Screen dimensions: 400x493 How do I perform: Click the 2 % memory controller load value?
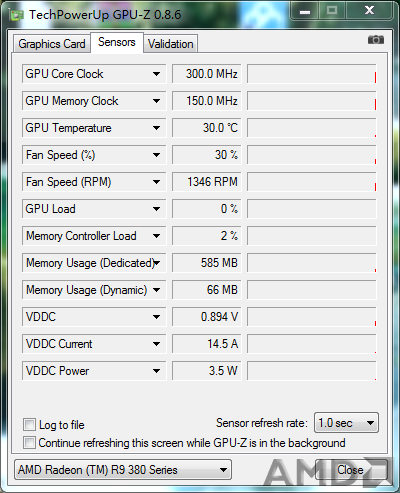(206, 236)
